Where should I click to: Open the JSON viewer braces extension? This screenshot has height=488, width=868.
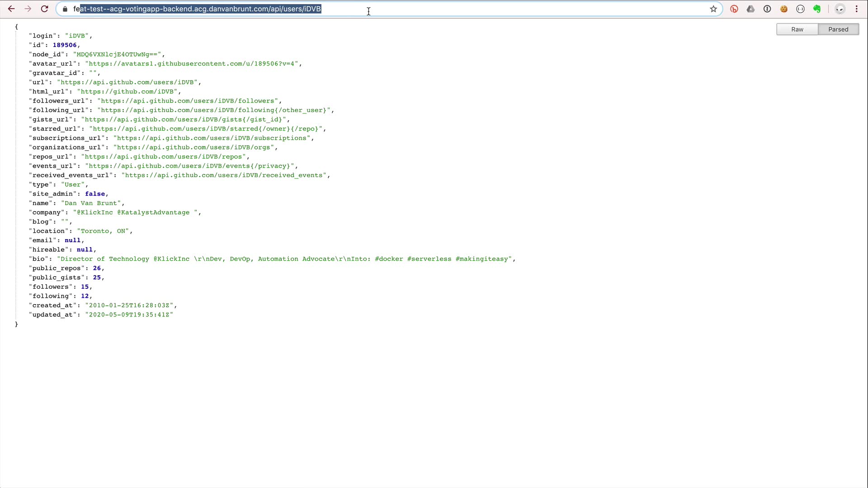800,9
